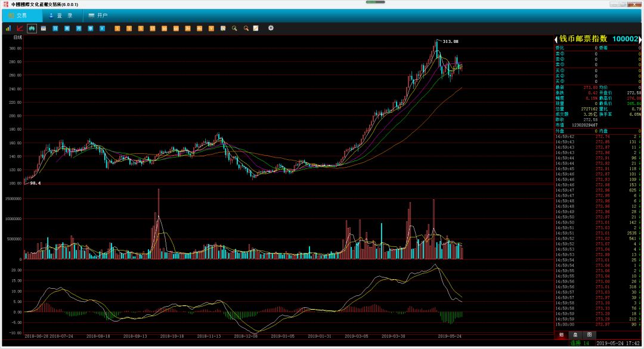The image size is (644, 349).
Task: Select the 4-hour orange period icon
Action: pos(199,29)
